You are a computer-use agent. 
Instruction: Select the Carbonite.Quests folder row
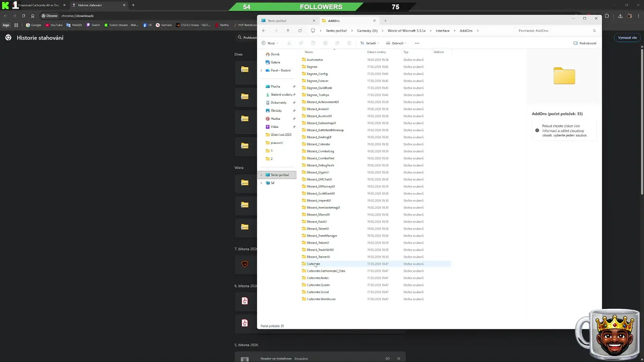coord(376,285)
